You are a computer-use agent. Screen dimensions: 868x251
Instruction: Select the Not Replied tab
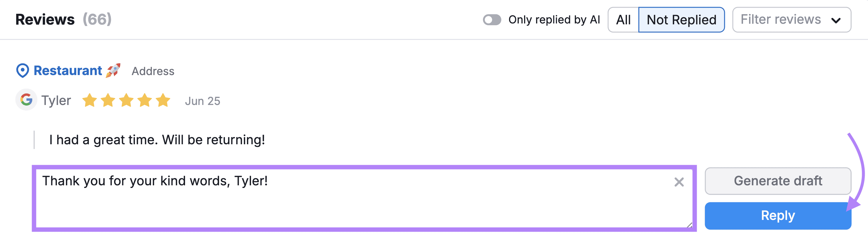coord(681,20)
